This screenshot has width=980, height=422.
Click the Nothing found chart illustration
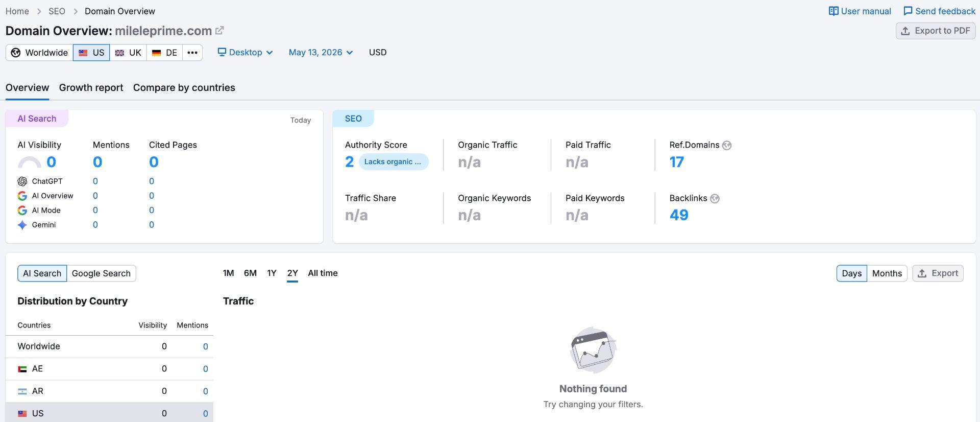click(x=593, y=350)
